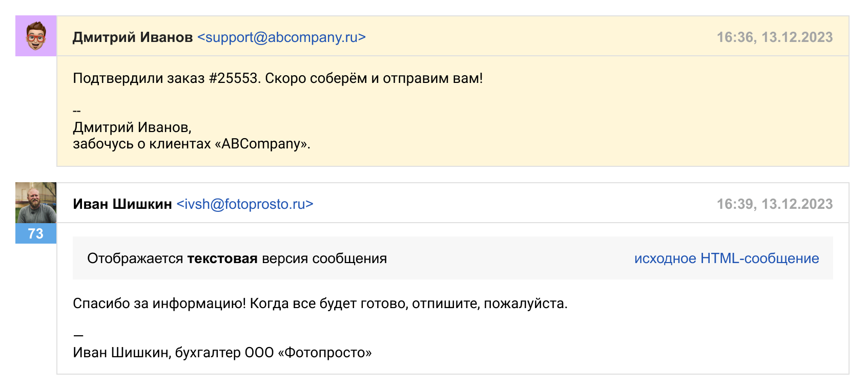Click the 'Скоро соберём и отправим вам!' text
Viewport: 868px width, 390px height.
374,78
